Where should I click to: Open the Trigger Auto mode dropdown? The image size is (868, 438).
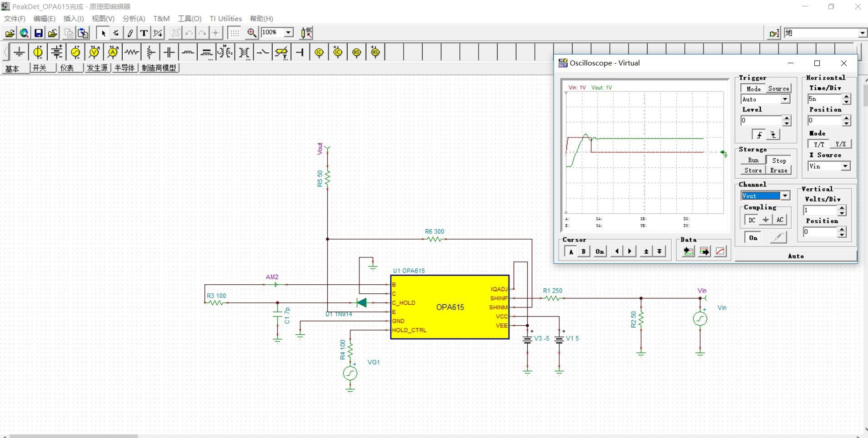click(785, 100)
